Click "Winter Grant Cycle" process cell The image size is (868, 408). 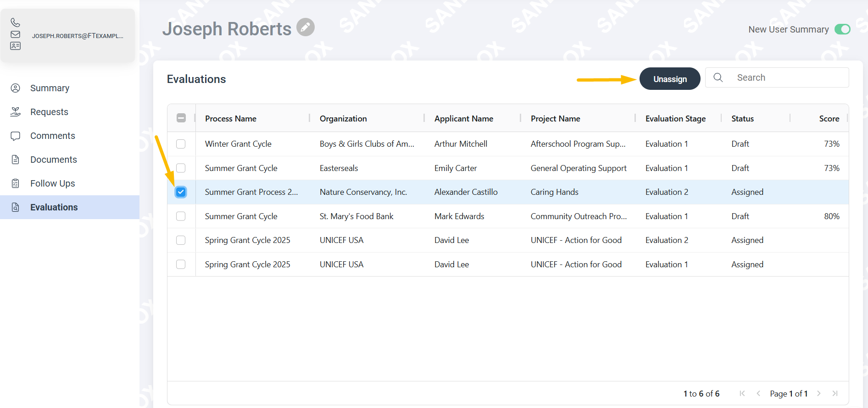pos(238,144)
